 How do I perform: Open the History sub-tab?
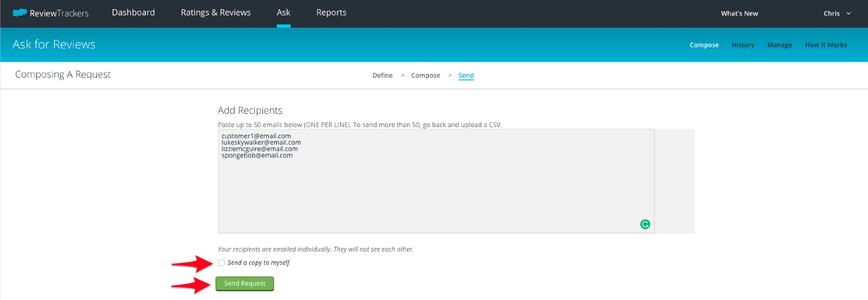click(x=743, y=45)
